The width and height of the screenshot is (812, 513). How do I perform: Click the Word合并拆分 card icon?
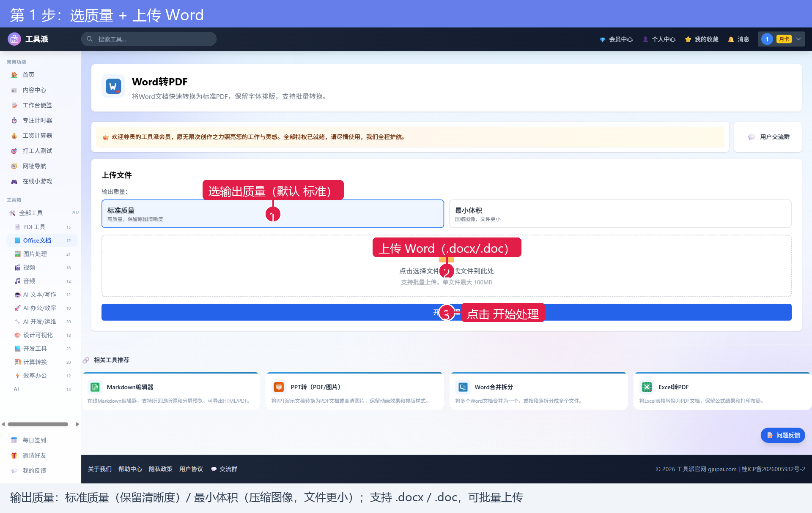point(463,387)
